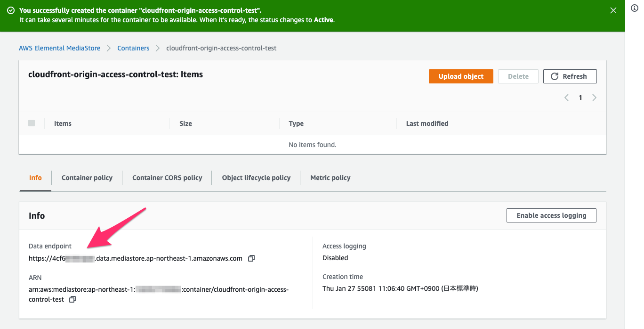
Task: Open the info panel icon at top right
Action: pos(634,8)
